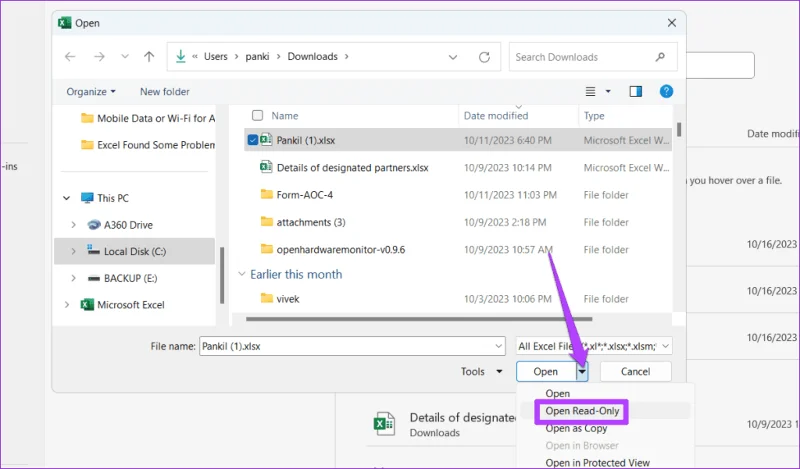The width and height of the screenshot is (800, 469).
Task: Open Help with the question mark icon
Action: (666, 91)
